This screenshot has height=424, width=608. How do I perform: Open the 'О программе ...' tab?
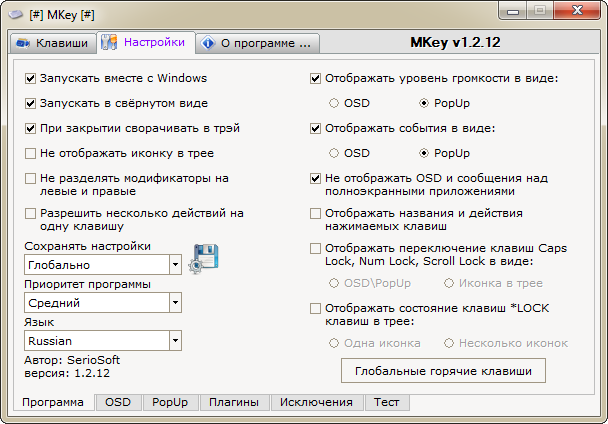click(x=257, y=43)
